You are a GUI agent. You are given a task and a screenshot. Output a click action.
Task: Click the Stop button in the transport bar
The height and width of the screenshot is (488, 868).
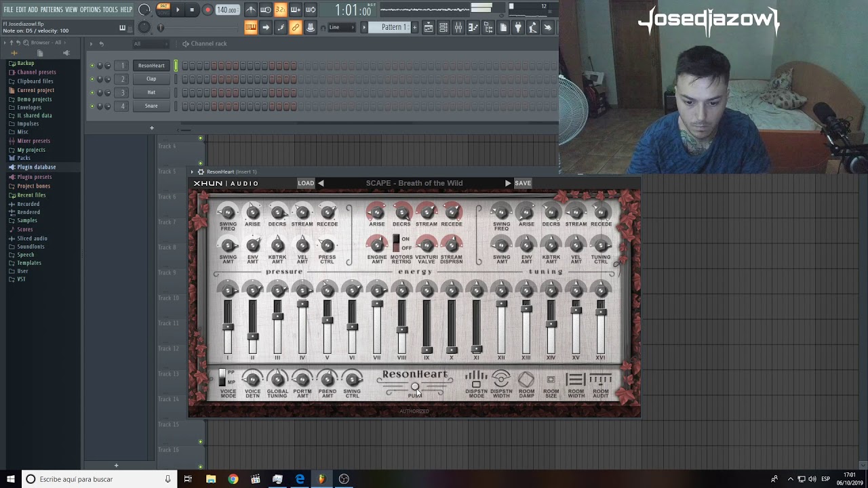point(192,9)
